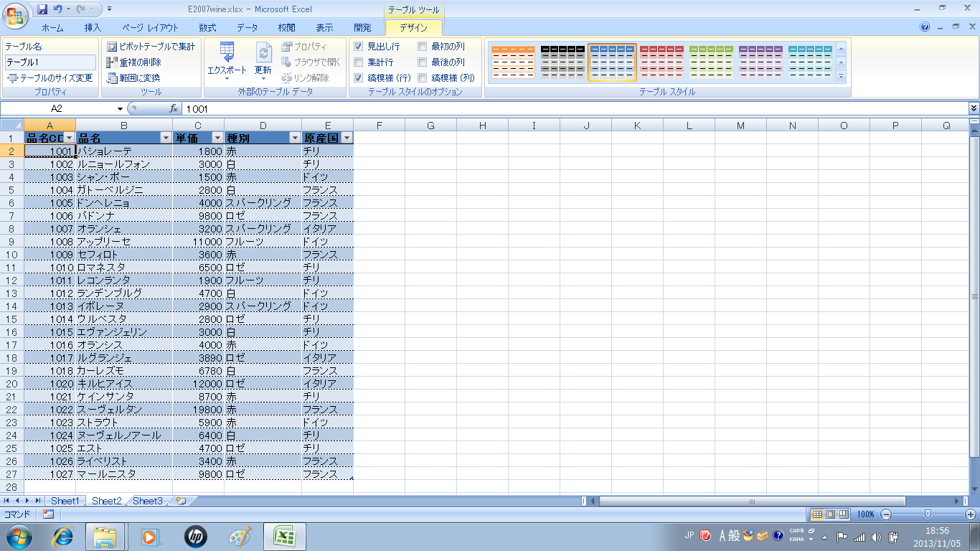The image size is (980, 551).
Task: Click the insert function fx icon
Action: pyautogui.click(x=173, y=108)
